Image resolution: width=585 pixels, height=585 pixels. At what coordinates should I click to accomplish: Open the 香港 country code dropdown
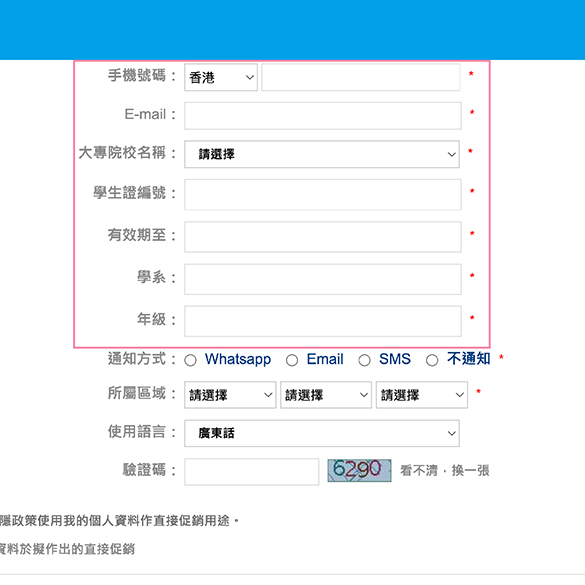click(x=221, y=77)
